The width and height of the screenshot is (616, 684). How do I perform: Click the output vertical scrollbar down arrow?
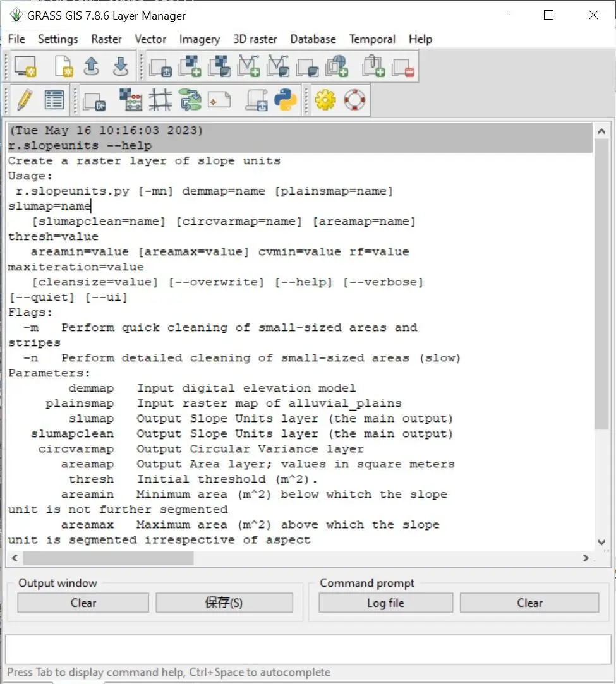tap(601, 543)
